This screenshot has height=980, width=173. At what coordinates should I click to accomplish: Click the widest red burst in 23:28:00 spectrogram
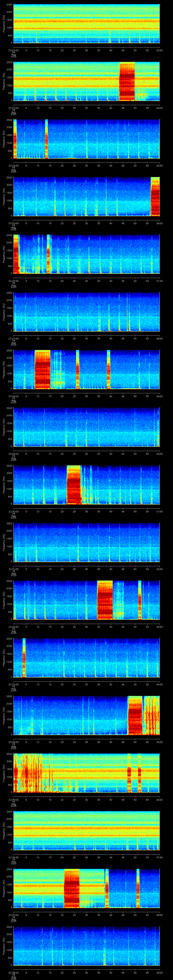[43, 370]
